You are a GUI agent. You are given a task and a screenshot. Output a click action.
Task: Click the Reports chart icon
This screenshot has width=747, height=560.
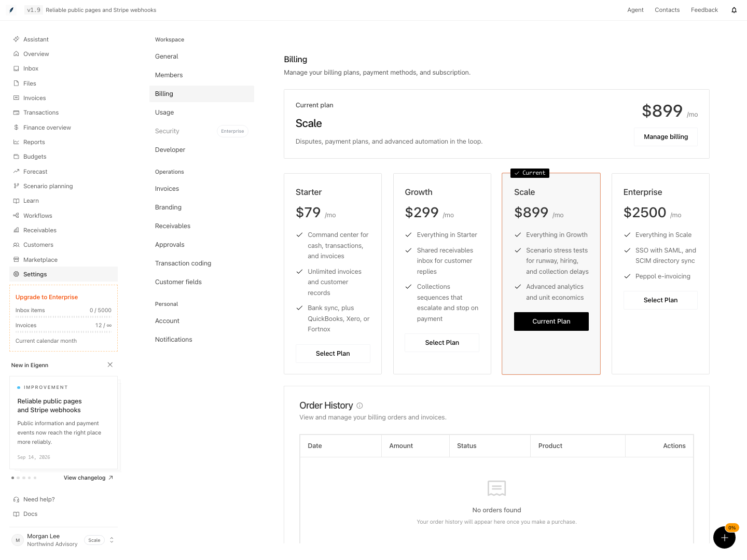pyautogui.click(x=16, y=142)
